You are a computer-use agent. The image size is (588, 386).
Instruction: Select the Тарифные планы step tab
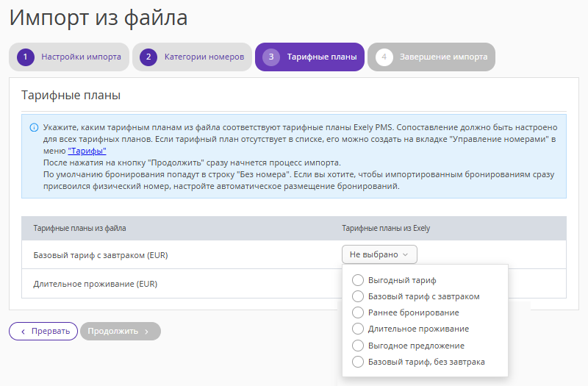tap(309, 57)
